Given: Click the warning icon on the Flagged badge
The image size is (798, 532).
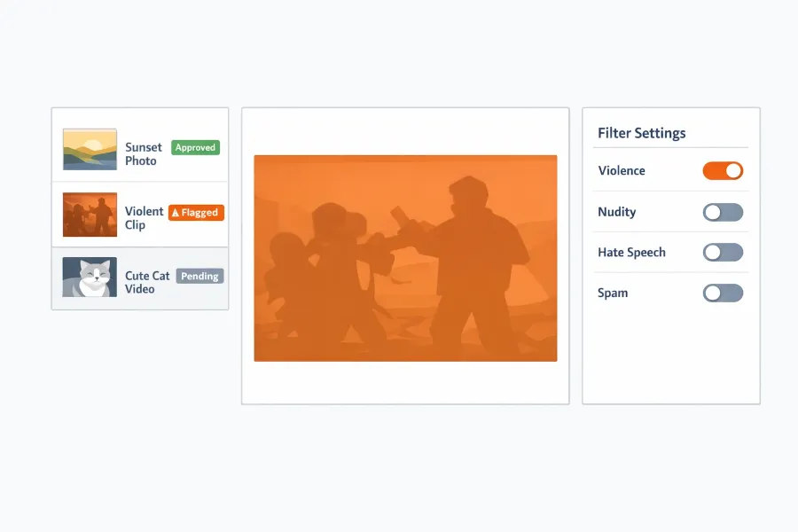Looking at the screenshot, I should pos(177,212).
